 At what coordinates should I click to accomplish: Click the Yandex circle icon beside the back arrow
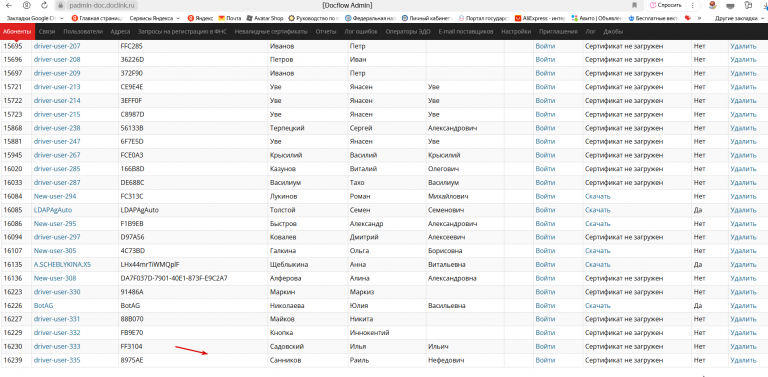click(x=26, y=5)
